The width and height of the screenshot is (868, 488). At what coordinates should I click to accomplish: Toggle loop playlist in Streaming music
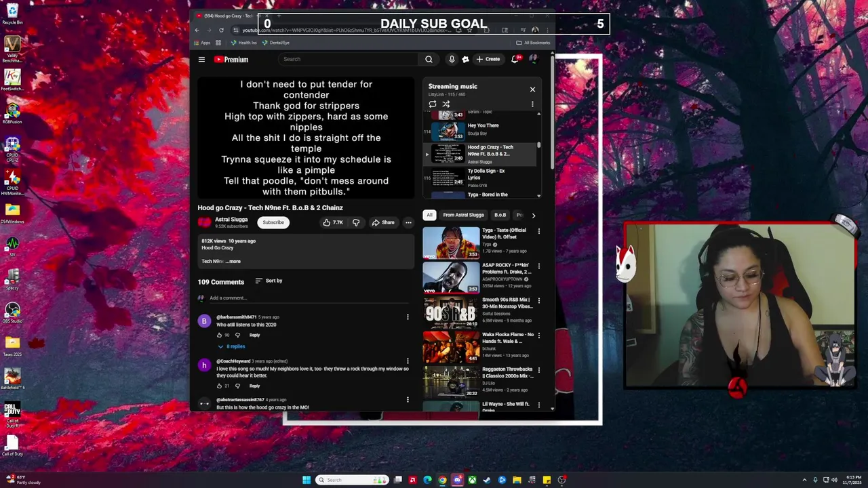(433, 104)
